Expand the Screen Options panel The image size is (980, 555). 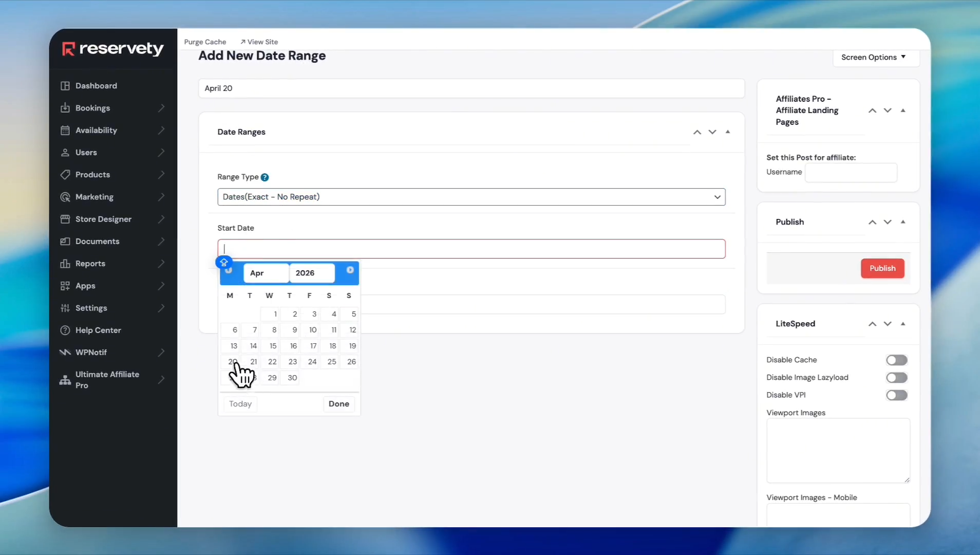(873, 58)
